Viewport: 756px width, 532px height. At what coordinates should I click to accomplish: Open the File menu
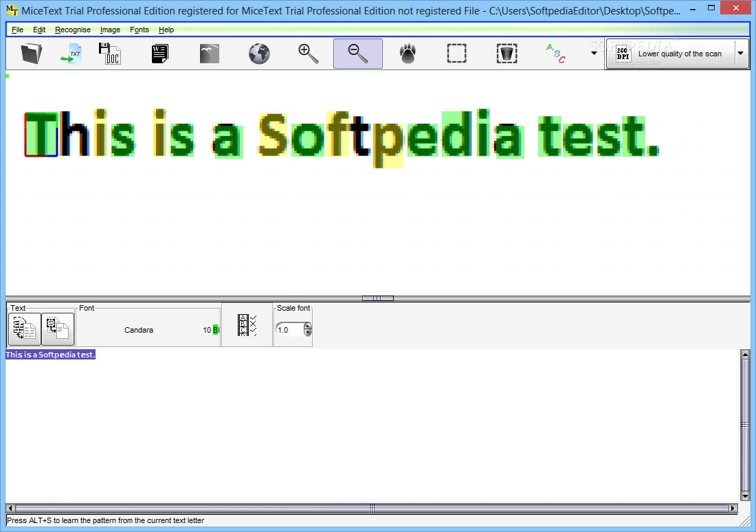17,30
